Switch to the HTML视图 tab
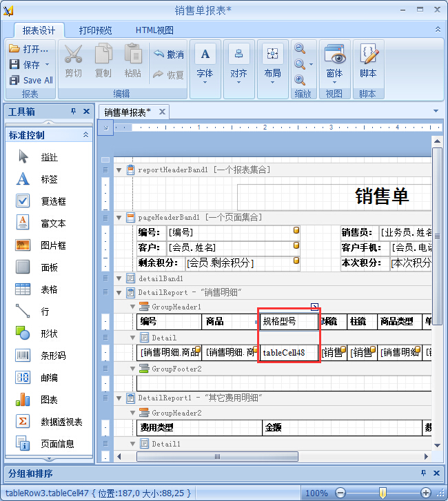The width and height of the screenshot is (448, 501). (x=154, y=30)
